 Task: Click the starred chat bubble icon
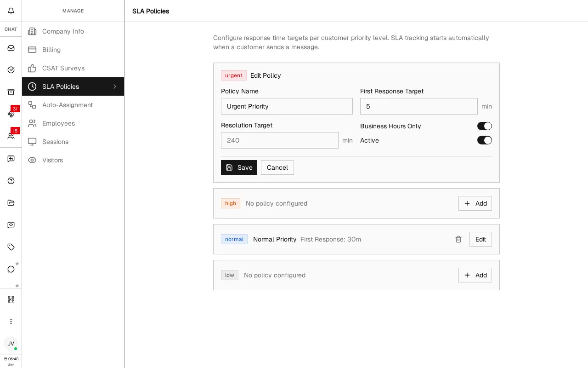11,269
